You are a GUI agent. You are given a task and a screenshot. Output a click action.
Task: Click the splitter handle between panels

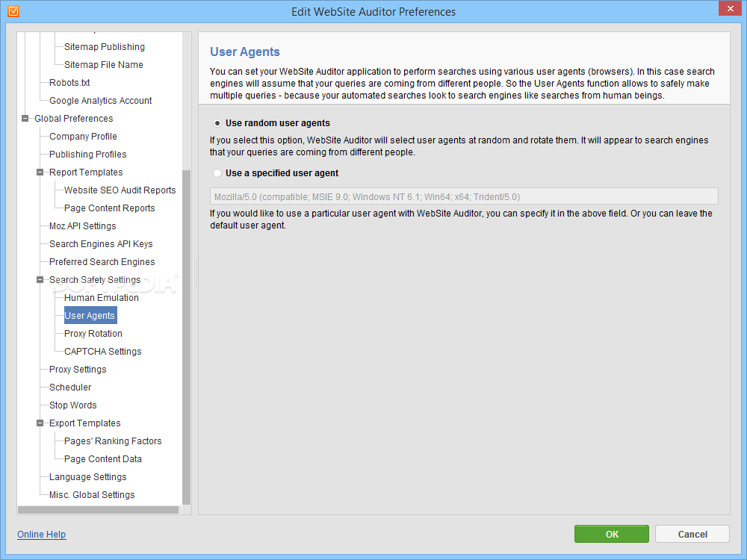click(195, 273)
